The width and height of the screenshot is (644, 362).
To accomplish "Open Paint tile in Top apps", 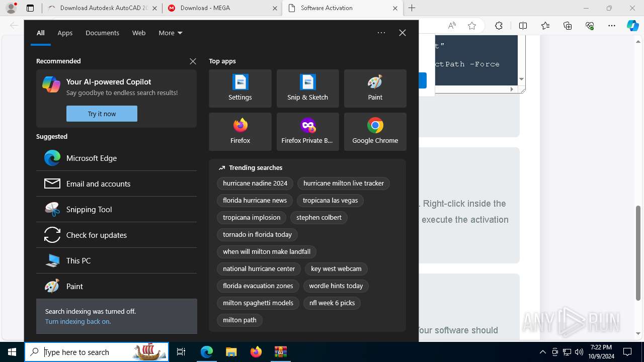I will pos(375,88).
